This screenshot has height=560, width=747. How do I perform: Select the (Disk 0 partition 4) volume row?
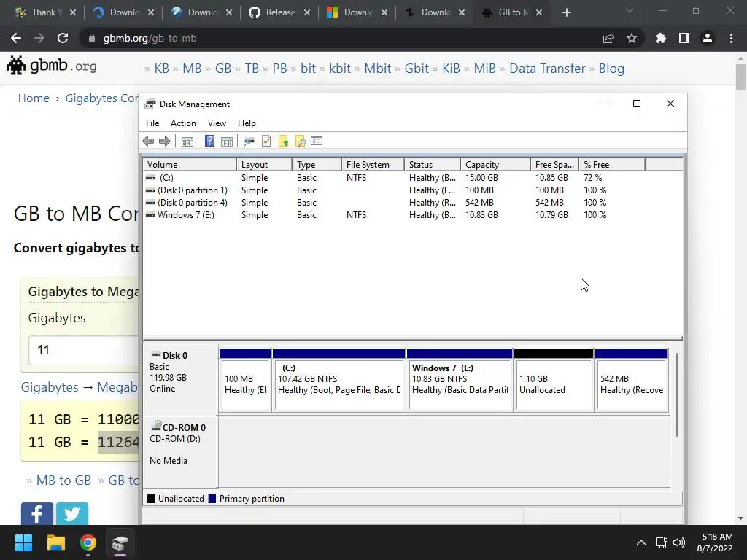[x=413, y=203]
